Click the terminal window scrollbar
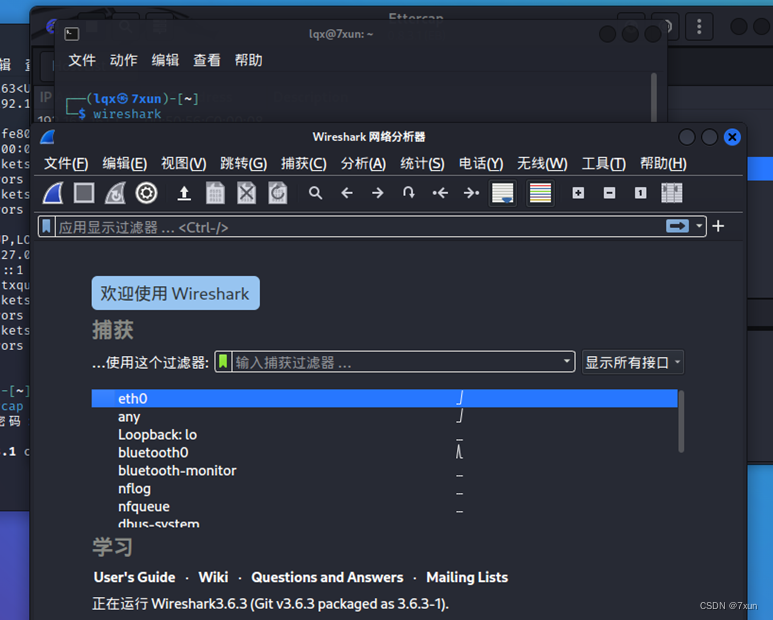Screen dimensions: 773x620 (654, 98)
